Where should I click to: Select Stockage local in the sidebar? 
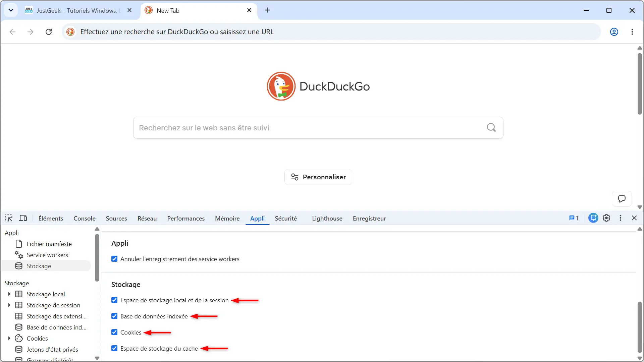(46, 294)
